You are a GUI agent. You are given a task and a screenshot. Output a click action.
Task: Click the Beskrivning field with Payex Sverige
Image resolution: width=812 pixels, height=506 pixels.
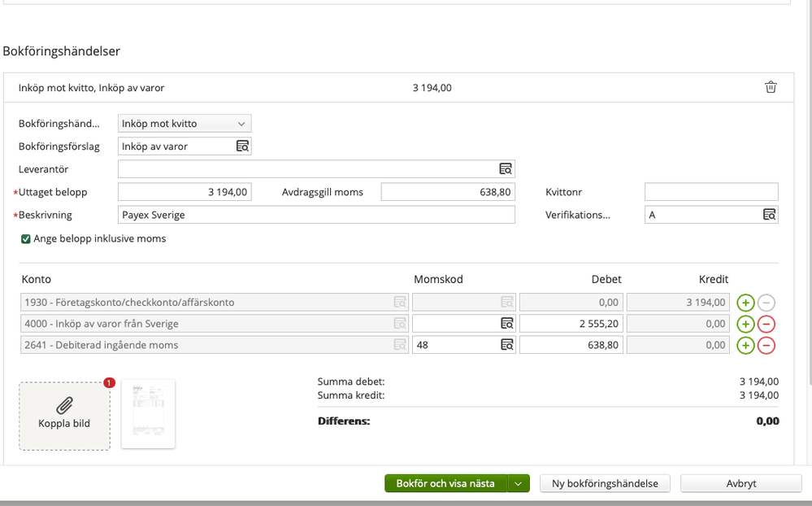coord(316,215)
